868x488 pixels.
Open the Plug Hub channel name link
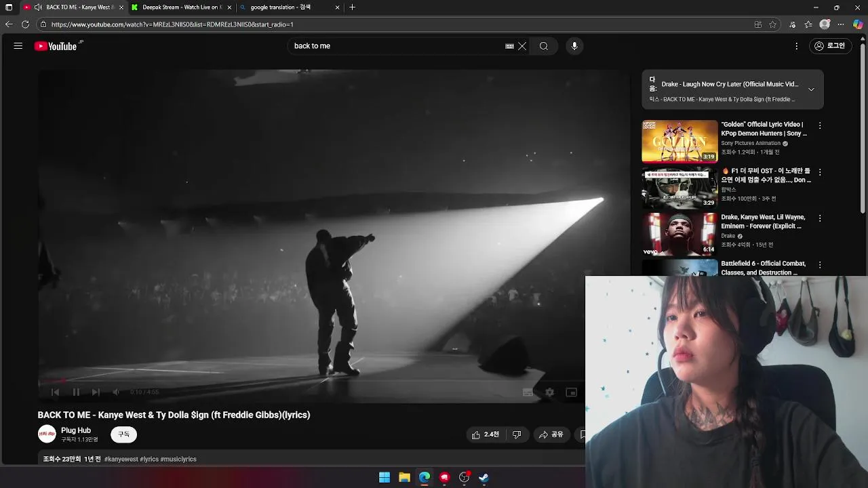coord(76,430)
